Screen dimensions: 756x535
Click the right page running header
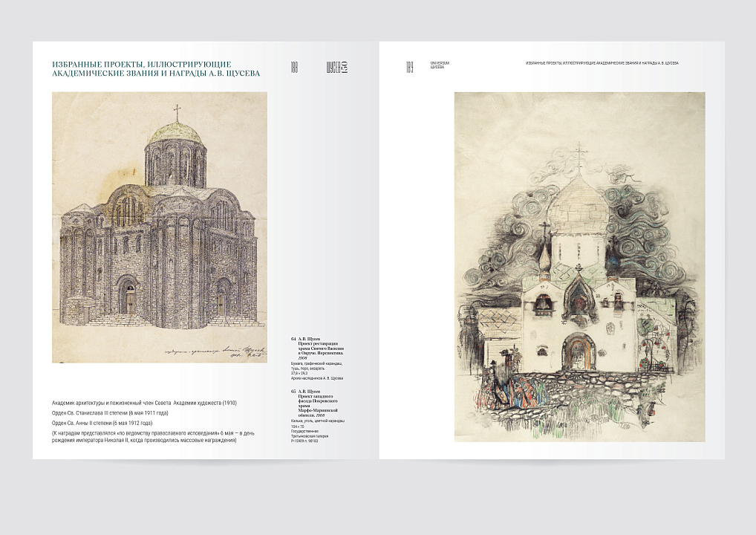click(602, 63)
